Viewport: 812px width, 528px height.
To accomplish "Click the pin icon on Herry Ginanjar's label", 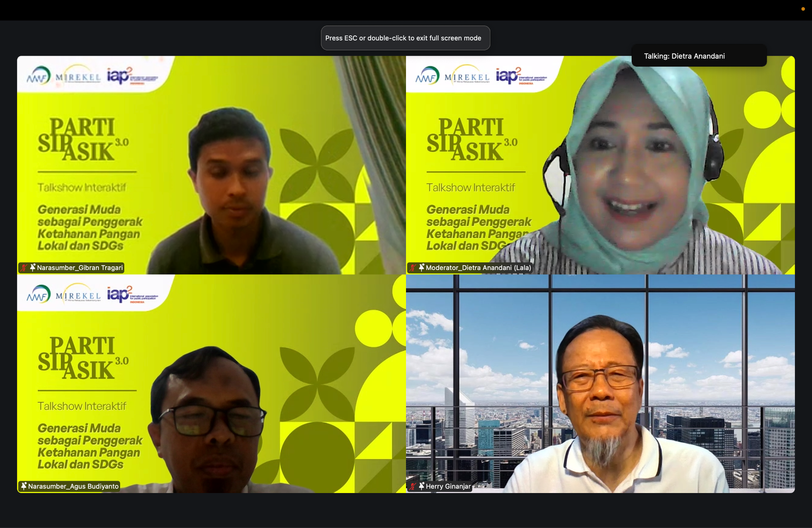I will pyautogui.click(x=421, y=486).
